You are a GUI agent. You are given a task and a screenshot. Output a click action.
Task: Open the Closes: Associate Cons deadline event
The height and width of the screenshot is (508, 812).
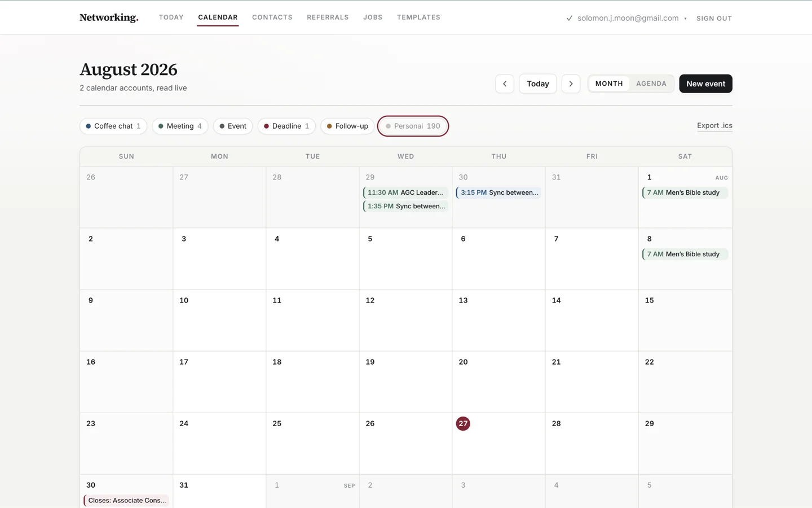126,500
